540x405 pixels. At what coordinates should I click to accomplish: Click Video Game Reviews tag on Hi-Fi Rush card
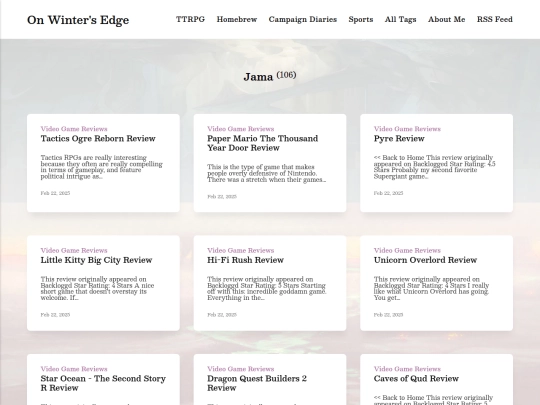point(241,250)
